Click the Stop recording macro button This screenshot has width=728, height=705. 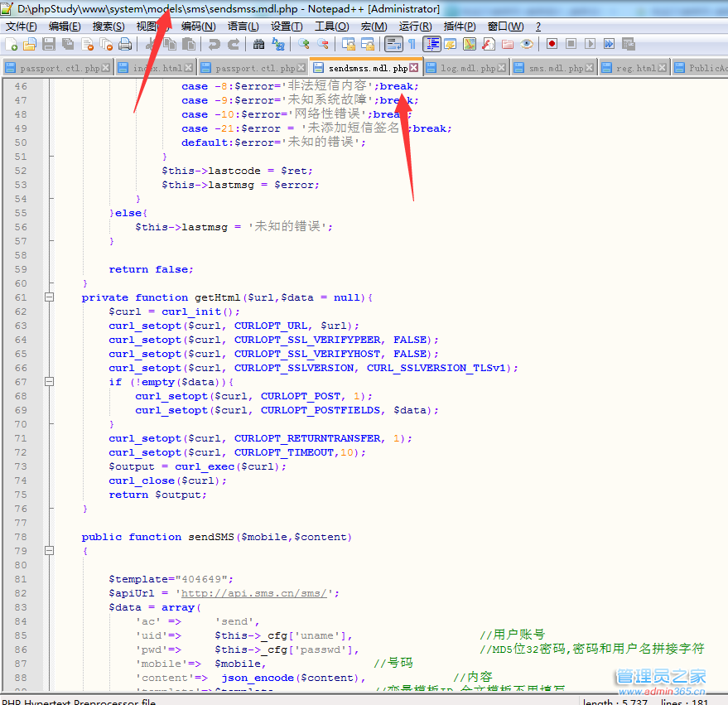571,44
